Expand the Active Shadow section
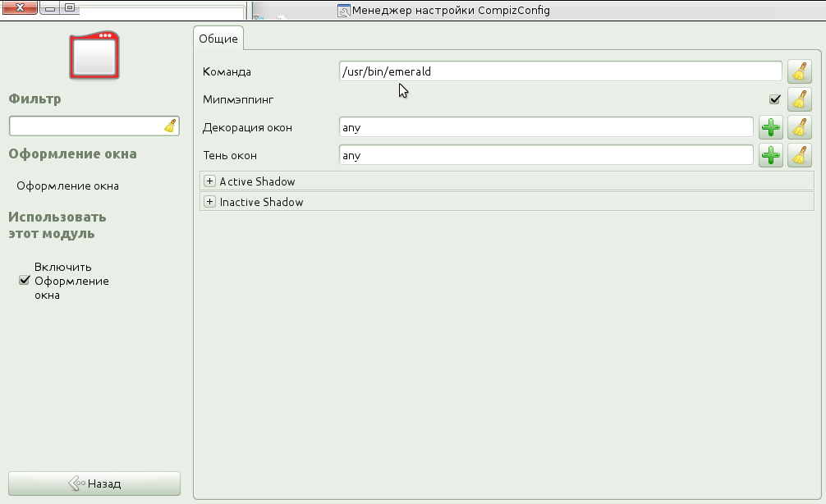The image size is (826, 504). [209, 181]
